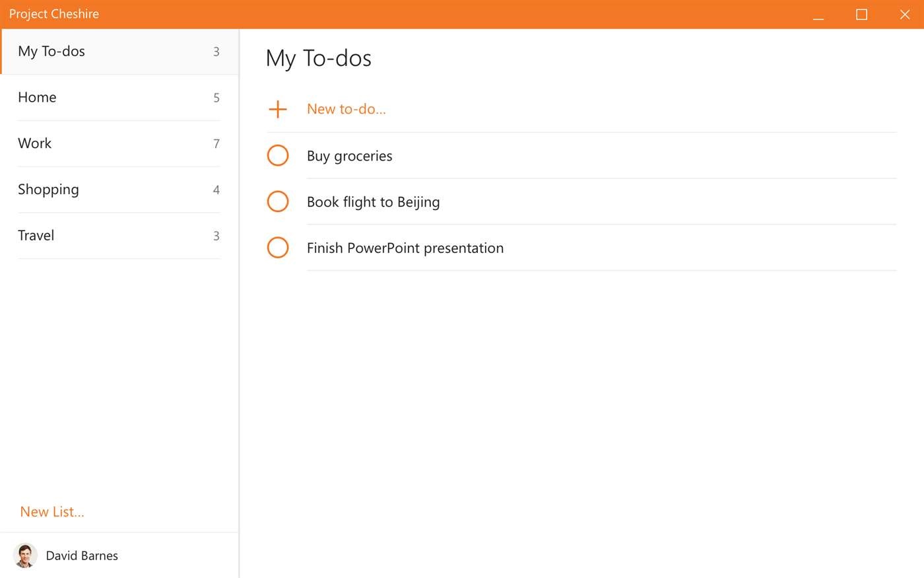Image resolution: width=924 pixels, height=578 pixels.
Task: Click the New to-do... text field
Action: point(346,109)
